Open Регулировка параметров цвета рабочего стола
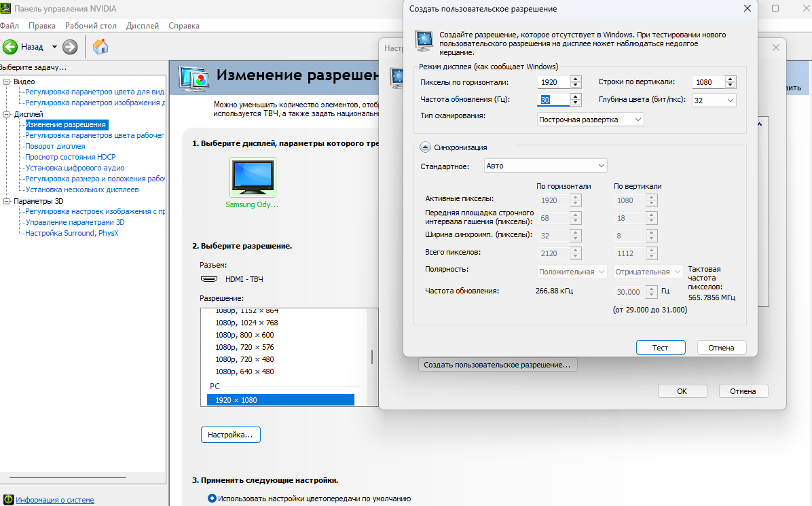812x506 pixels. pos(95,135)
